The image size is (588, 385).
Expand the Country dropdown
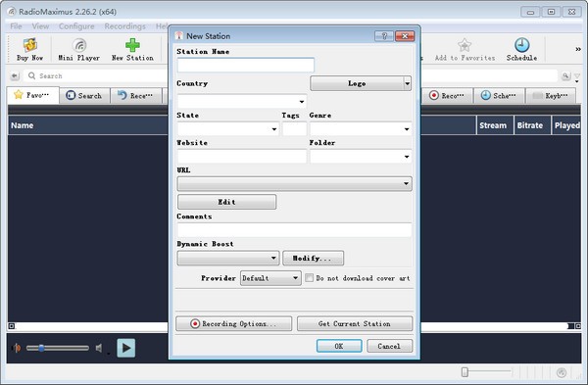click(x=302, y=102)
